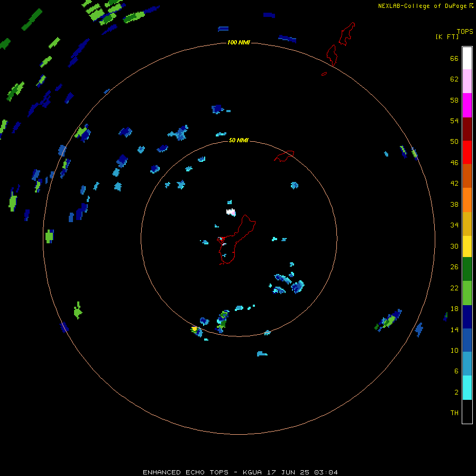Click the light pink legend swatch
476x476 pixels.
coord(467,81)
